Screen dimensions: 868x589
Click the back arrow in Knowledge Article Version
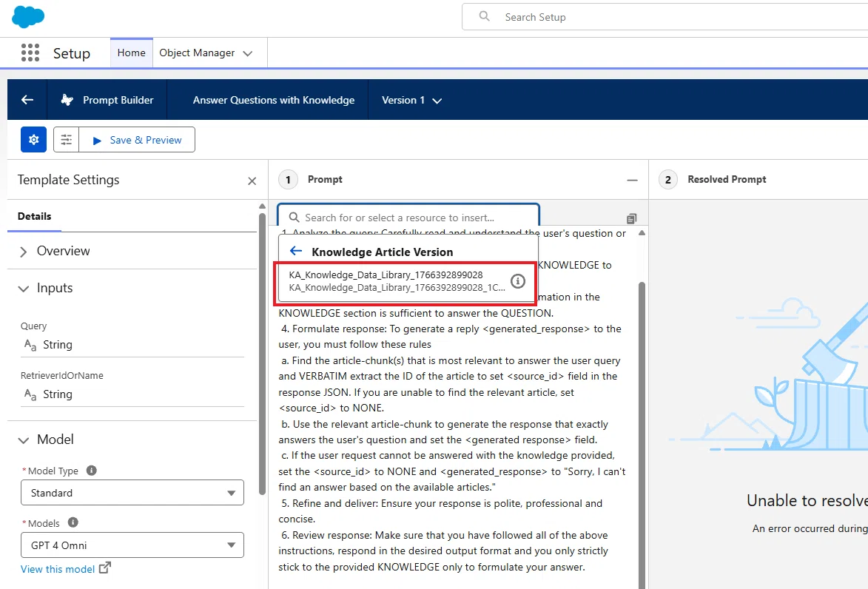point(296,251)
